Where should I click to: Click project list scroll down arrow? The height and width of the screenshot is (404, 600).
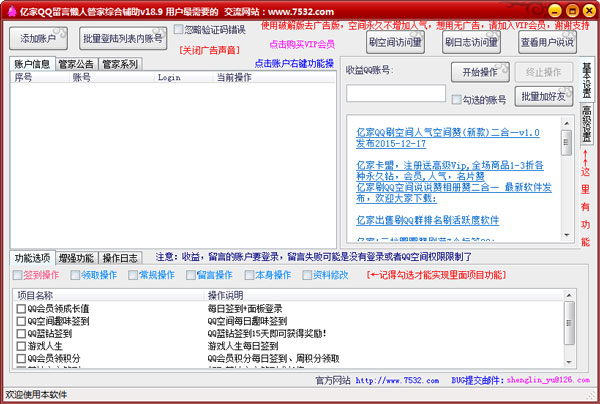coord(569,362)
